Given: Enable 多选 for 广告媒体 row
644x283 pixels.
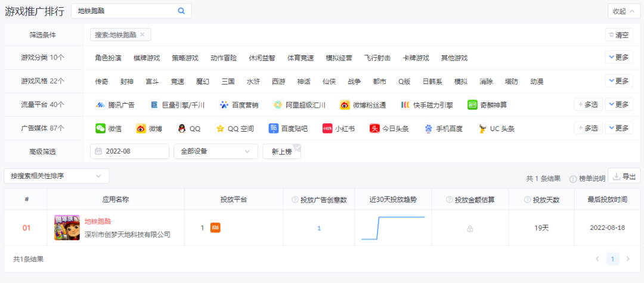Looking at the screenshot, I should point(588,129).
